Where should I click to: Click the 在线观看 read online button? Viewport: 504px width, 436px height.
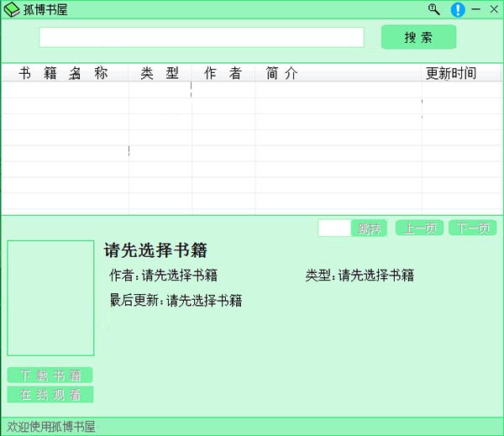click(50, 395)
